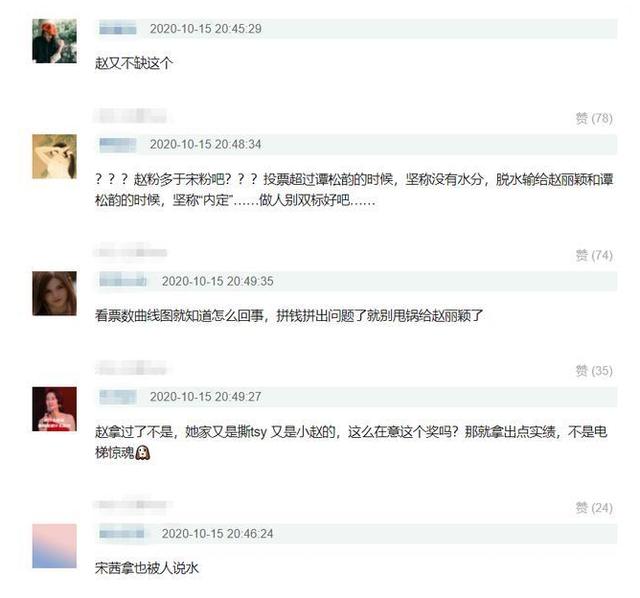
Task: Click the comment text 赵又不缺这个
Action: (x=134, y=63)
